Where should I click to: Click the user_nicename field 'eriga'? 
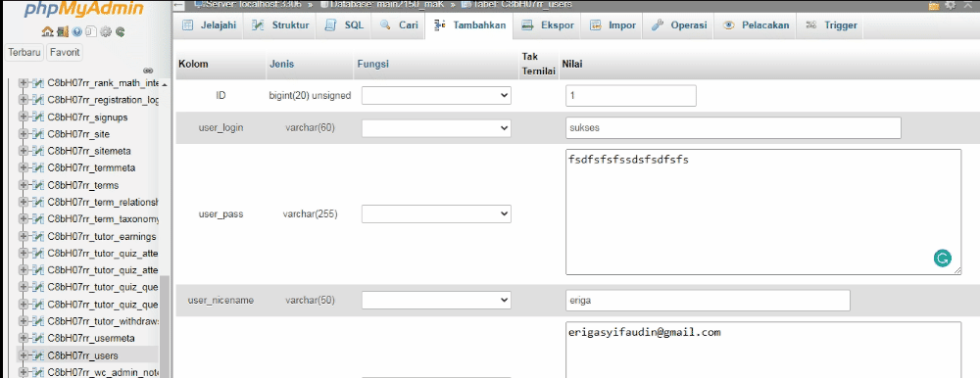[x=708, y=301]
